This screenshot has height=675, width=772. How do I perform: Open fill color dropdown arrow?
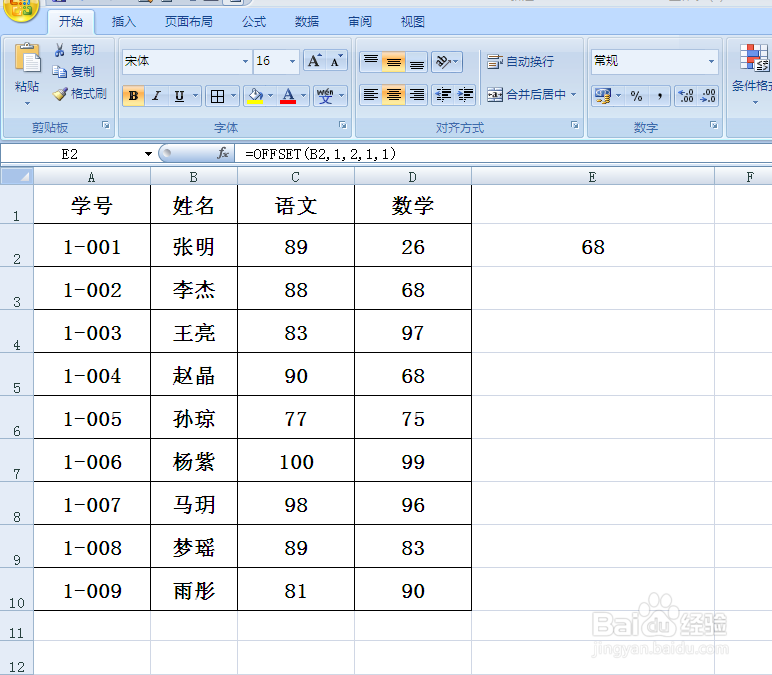tap(270, 96)
